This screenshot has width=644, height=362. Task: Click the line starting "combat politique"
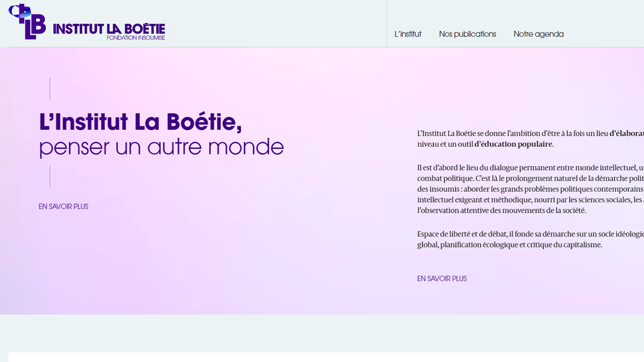pos(530,178)
